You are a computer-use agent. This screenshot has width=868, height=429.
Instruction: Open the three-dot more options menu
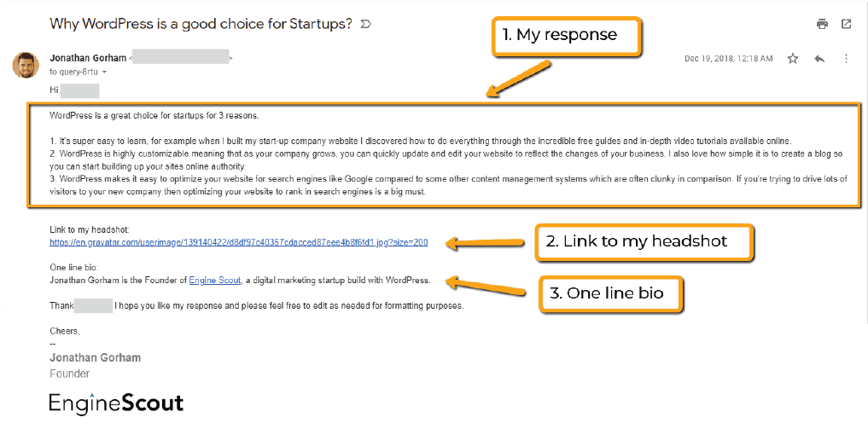(x=846, y=59)
